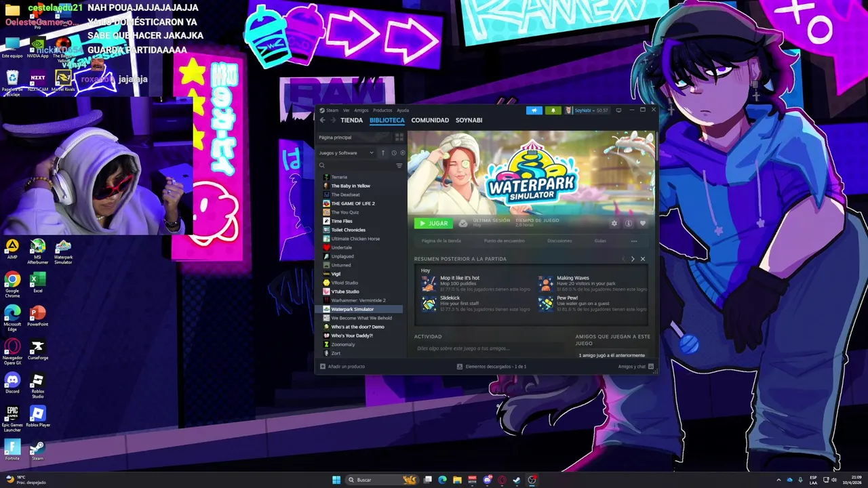This screenshot has height=488, width=868.
Task: Click the cloud sync status icon
Action: click(463, 223)
